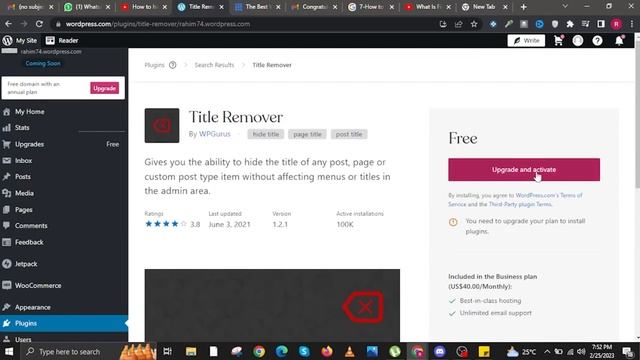Bookmark this page with the star icon
This screenshot has width=640, height=360.
pyautogui.click(x=474, y=24)
